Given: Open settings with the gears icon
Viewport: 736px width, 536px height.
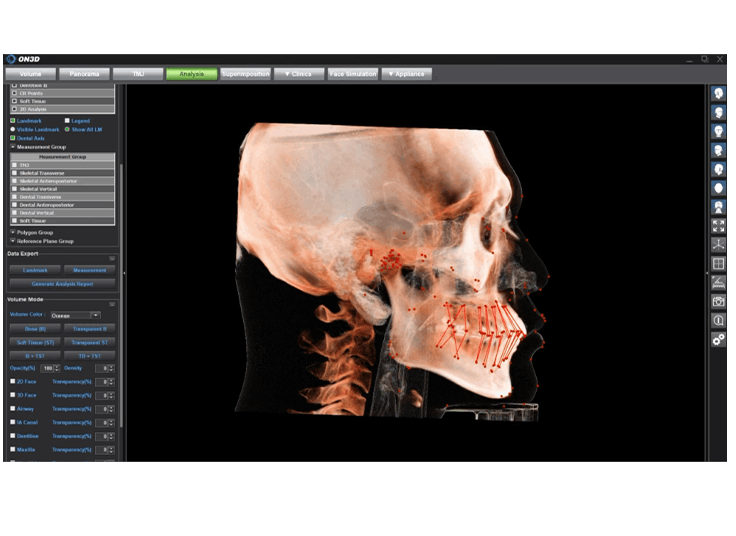Looking at the screenshot, I should pos(718,340).
